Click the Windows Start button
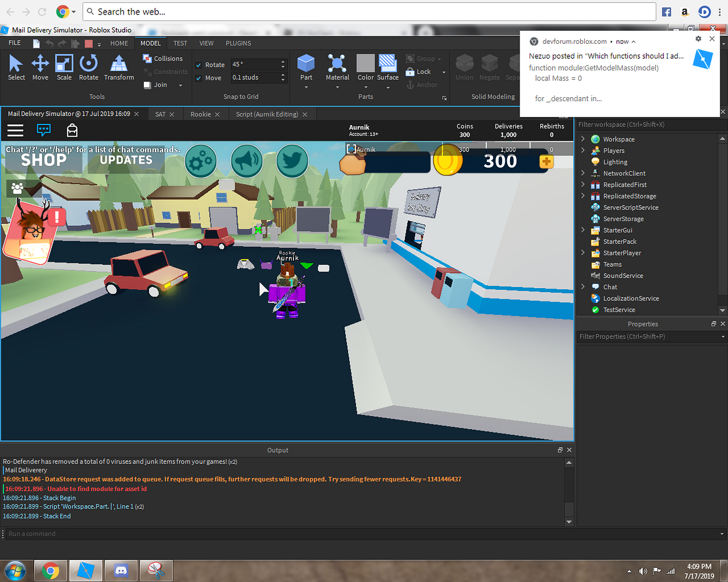Viewport: 728px width, 582px height. 15,571
